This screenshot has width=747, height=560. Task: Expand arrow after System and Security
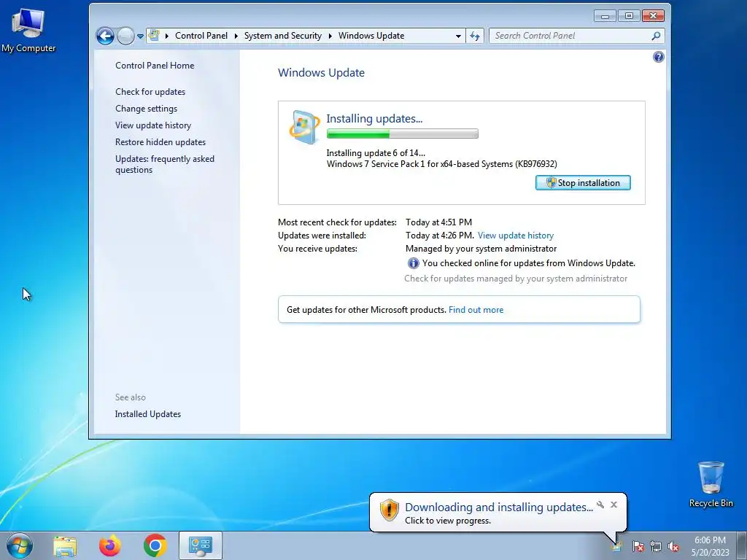(x=330, y=36)
